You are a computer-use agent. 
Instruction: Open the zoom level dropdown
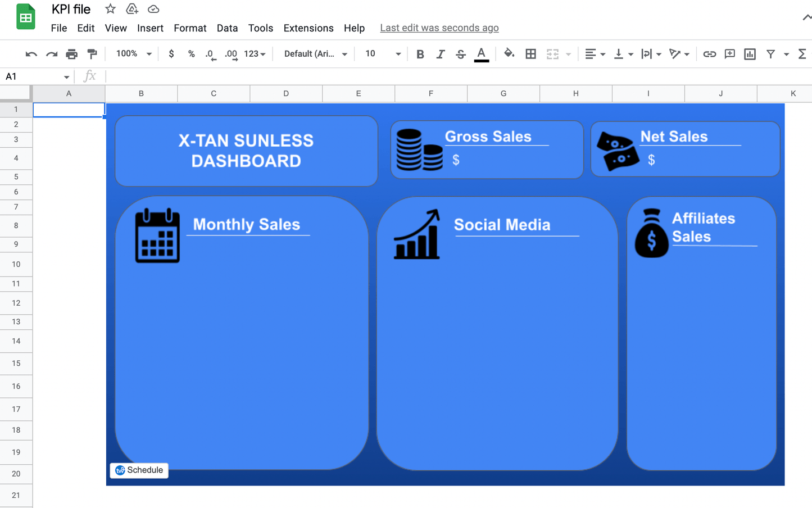[x=133, y=53]
